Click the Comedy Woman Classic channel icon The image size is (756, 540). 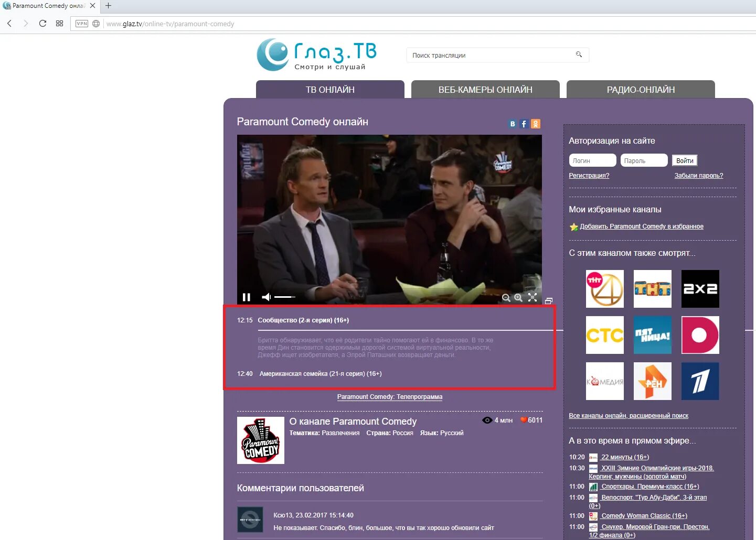593,516
